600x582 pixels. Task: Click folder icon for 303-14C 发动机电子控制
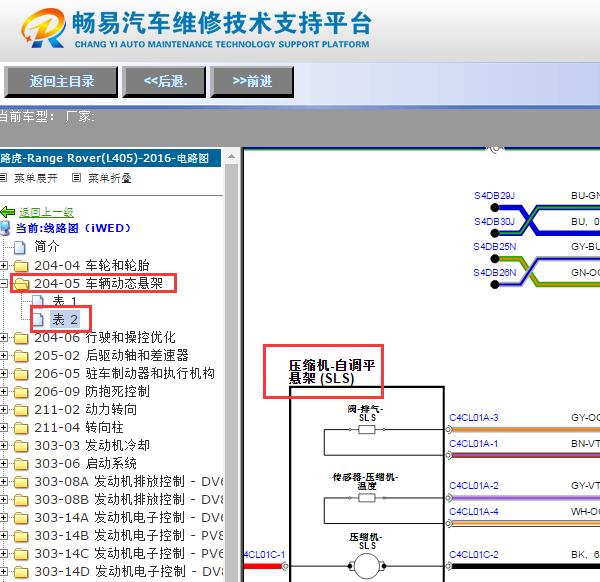point(21,554)
